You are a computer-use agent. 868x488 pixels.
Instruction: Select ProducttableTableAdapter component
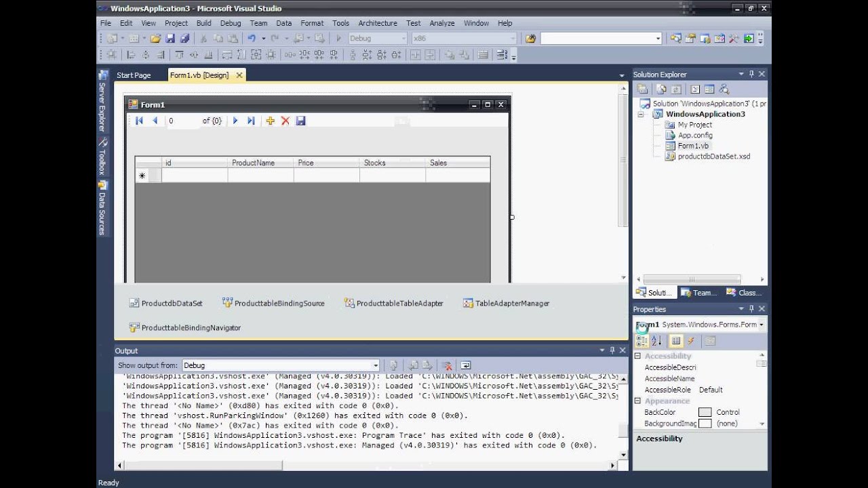coord(394,304)
